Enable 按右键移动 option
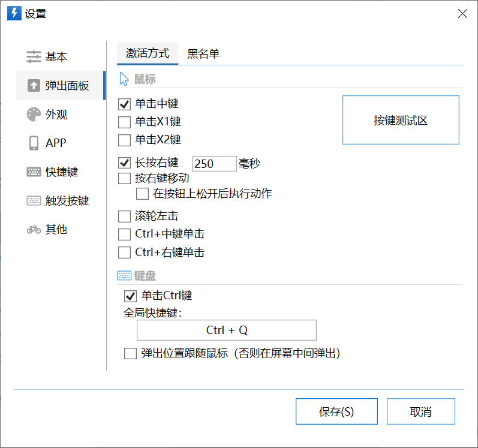Image resolution: width=478 pixels, height=448 pixels. (x=124, y=178)
